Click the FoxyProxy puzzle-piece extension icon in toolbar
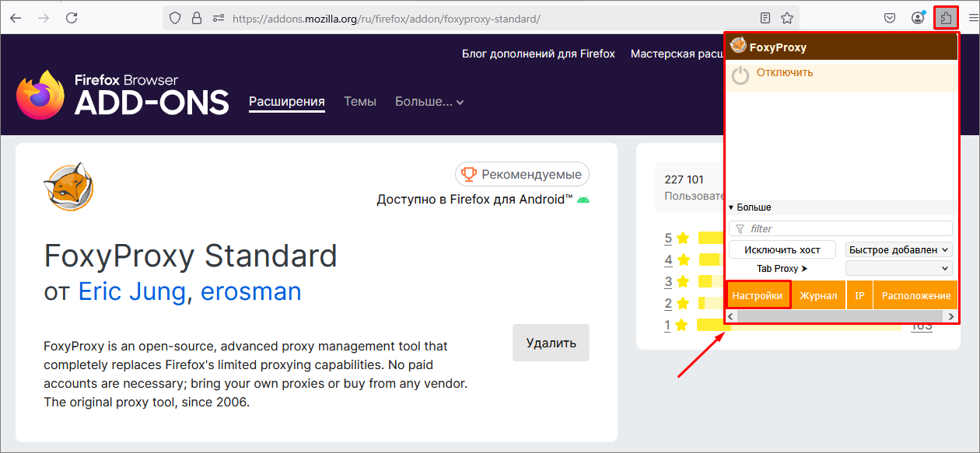The image size is (980, 453). tap(945, 17)
